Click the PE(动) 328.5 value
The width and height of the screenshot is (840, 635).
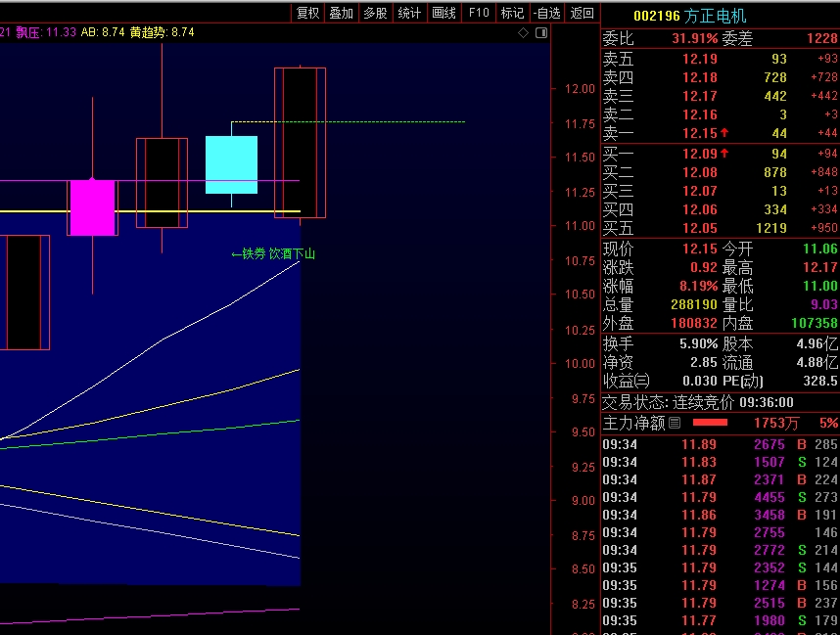pos(820,381)
